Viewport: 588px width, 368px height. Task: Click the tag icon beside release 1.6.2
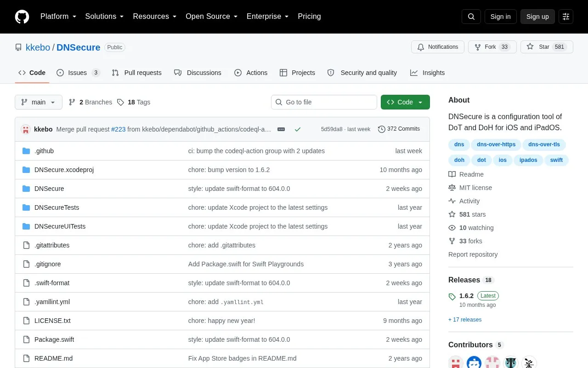(452, 297)
